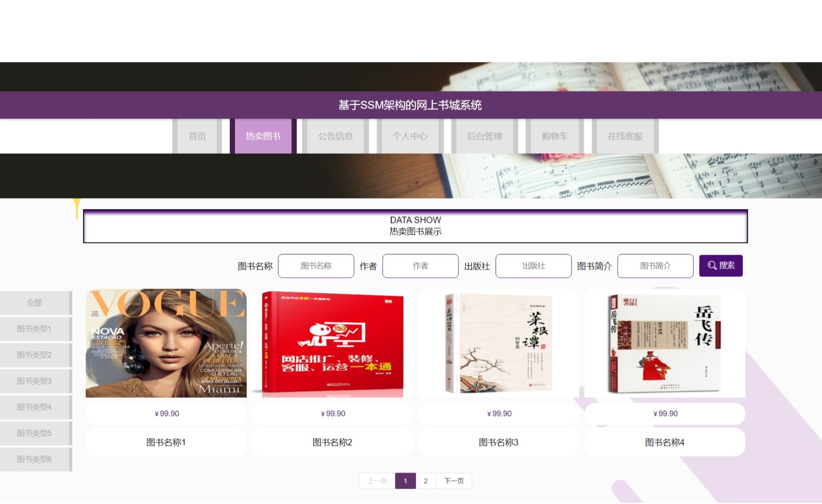Click the 图书简介 input field
The height and width of the screenshot is (504, 822).
click(x=656, y=266)
